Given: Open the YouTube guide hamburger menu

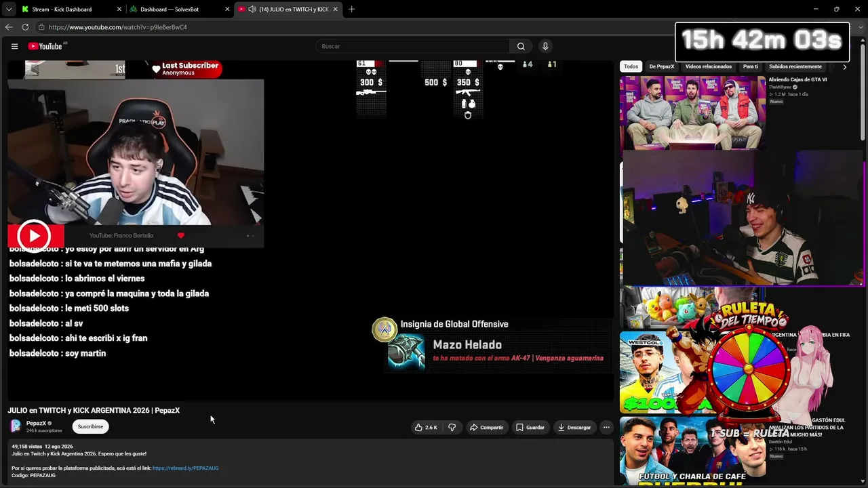Looking at the screenshot, I should tap(14, 46).
